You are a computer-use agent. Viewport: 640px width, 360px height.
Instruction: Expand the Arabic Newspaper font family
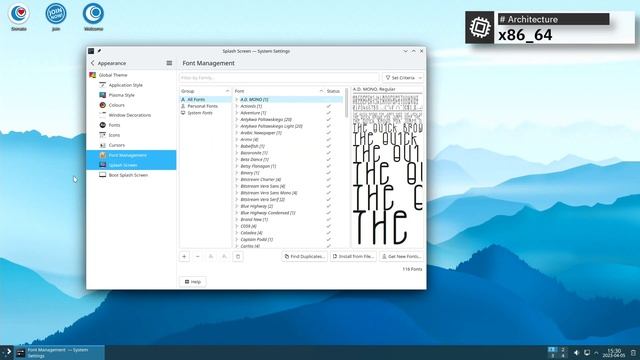(237, 133)
